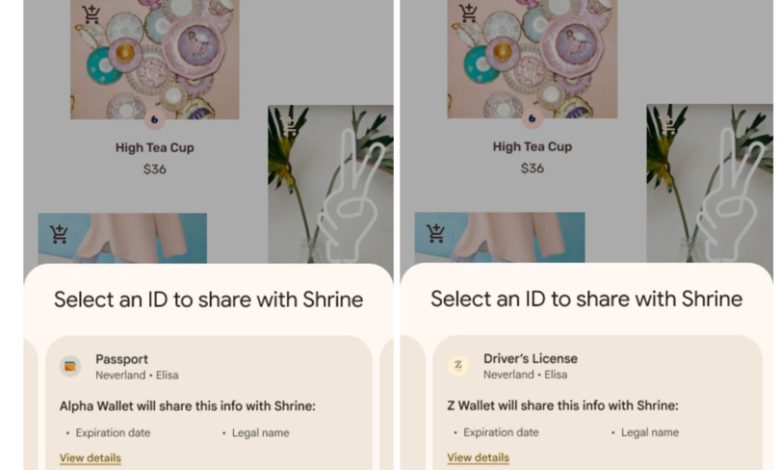Tap the Z Wallet icon beside Driver's License
This screenshot has width=780, height=470.
point(458,366)
